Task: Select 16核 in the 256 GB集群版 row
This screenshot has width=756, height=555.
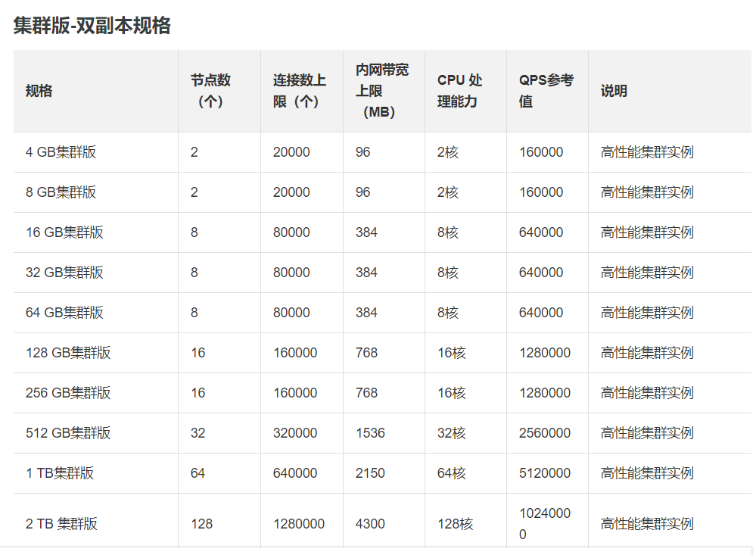Action: click(x=452, y=392)
